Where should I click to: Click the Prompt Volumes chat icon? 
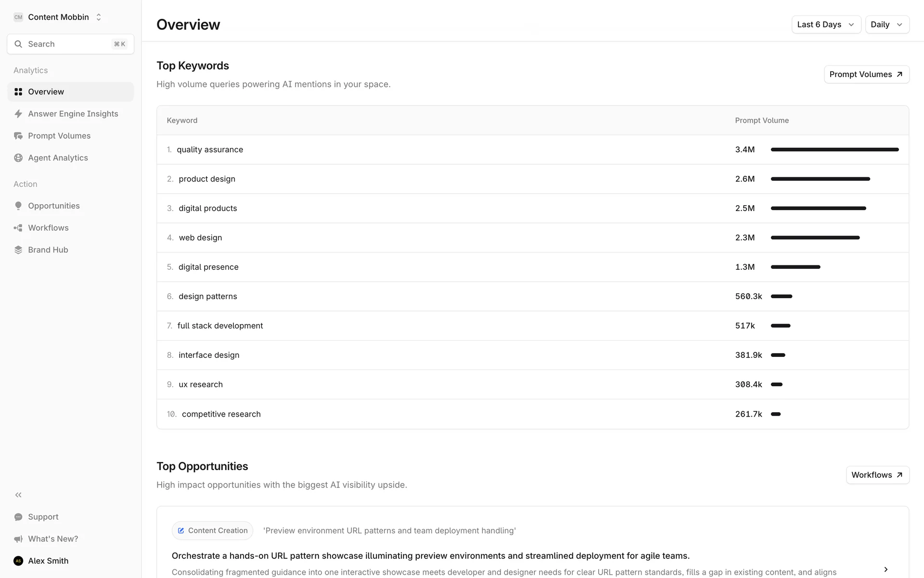18,136
